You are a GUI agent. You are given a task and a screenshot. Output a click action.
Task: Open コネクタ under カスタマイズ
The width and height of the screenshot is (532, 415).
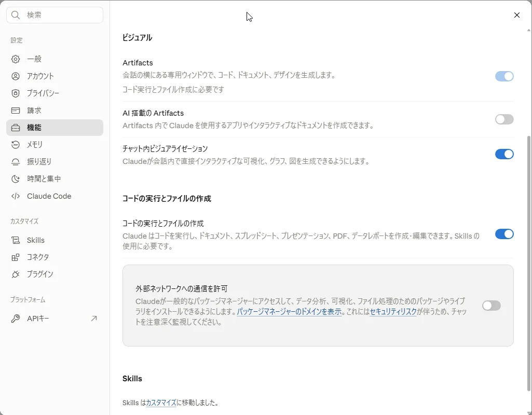[54, 257]
